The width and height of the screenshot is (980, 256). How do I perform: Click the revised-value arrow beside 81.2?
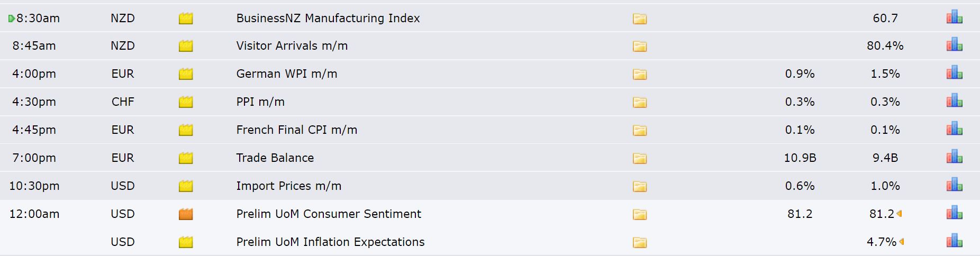coord(899,214)
